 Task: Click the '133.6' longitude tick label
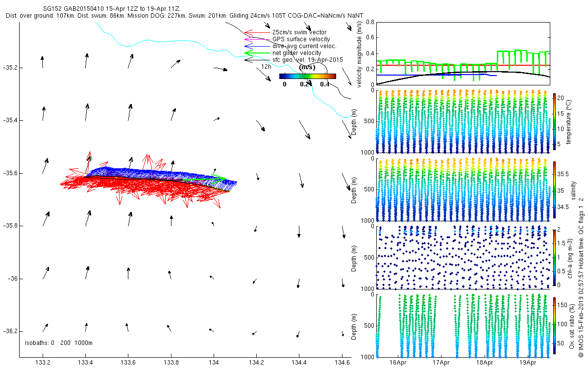(128, 363)
